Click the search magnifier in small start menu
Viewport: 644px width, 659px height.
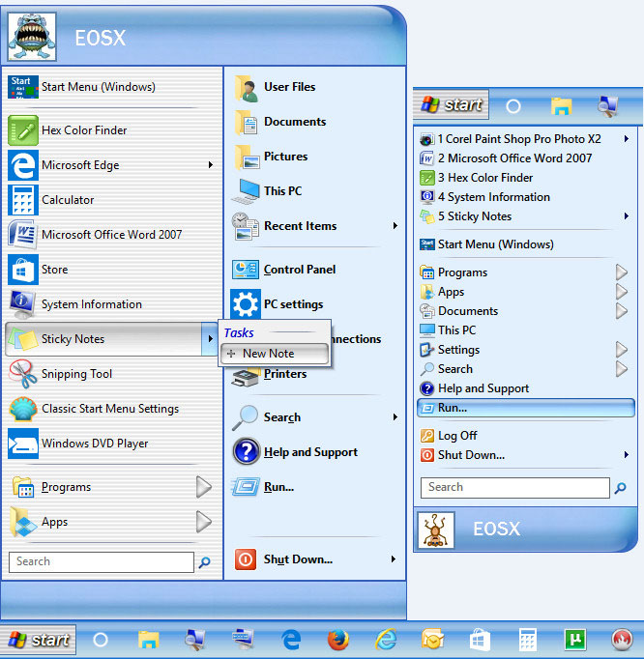(620, 488)
